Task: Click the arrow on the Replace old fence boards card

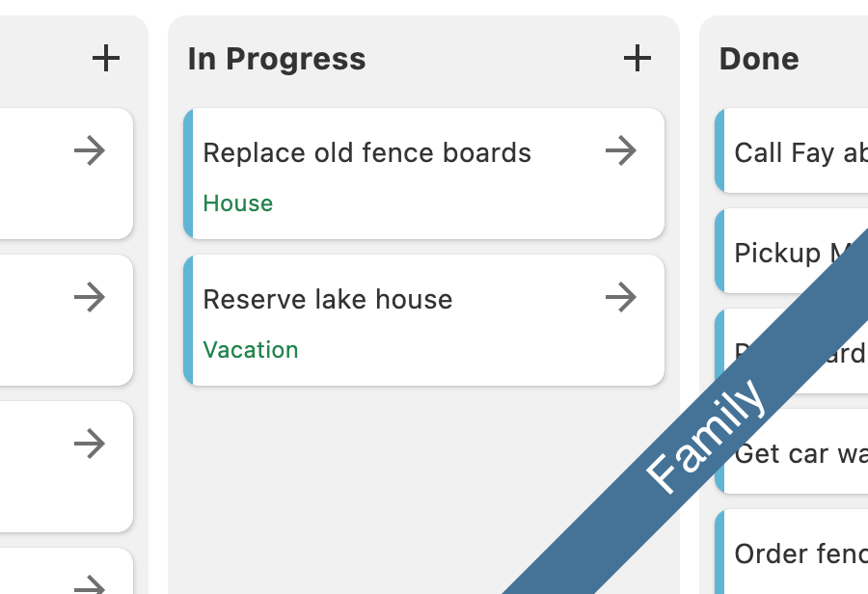Action: [x=622, y=150]
